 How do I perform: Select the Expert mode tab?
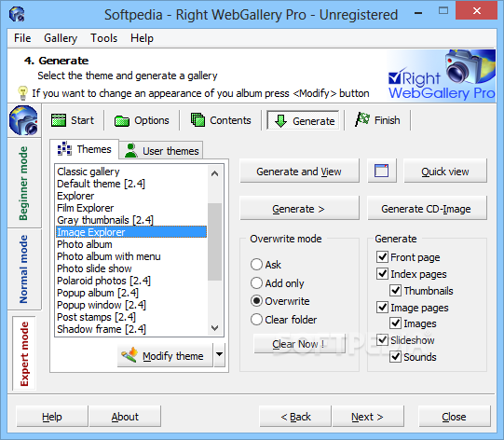click(x=24, y=353)
